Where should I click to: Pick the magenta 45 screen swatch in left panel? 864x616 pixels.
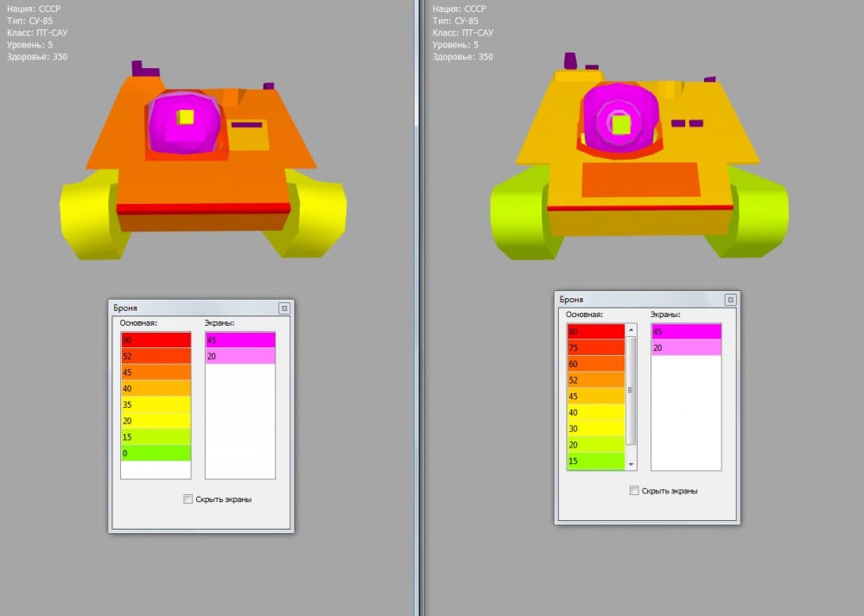(x=239, y=340)
